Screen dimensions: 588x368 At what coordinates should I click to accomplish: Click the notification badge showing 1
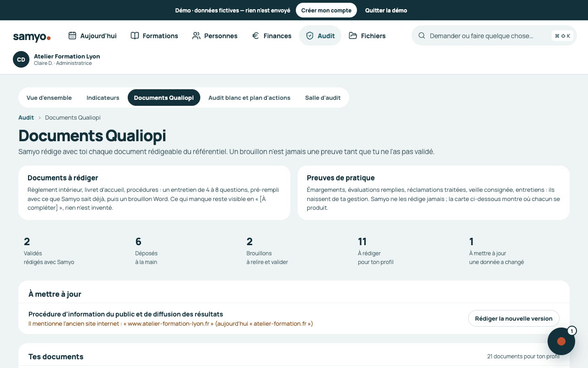pos(571,331)
